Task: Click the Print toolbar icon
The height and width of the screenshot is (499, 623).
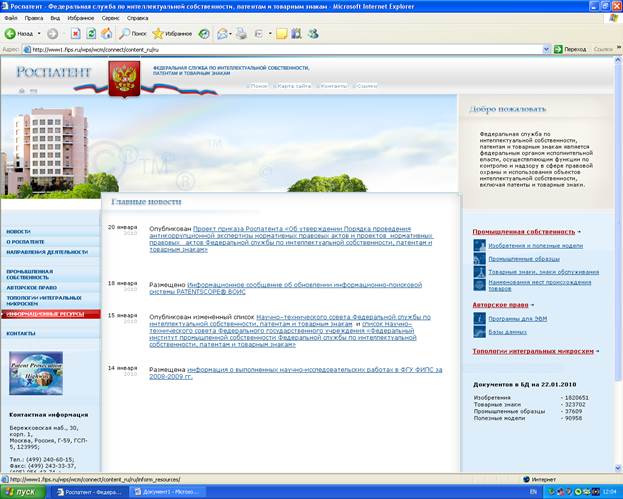Action: (241, 34)
